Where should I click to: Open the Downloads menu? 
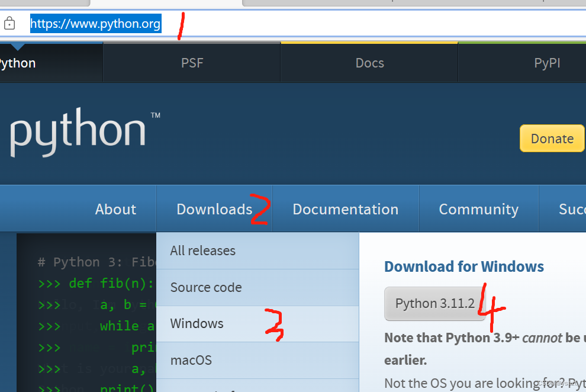(x=214, y=209)
